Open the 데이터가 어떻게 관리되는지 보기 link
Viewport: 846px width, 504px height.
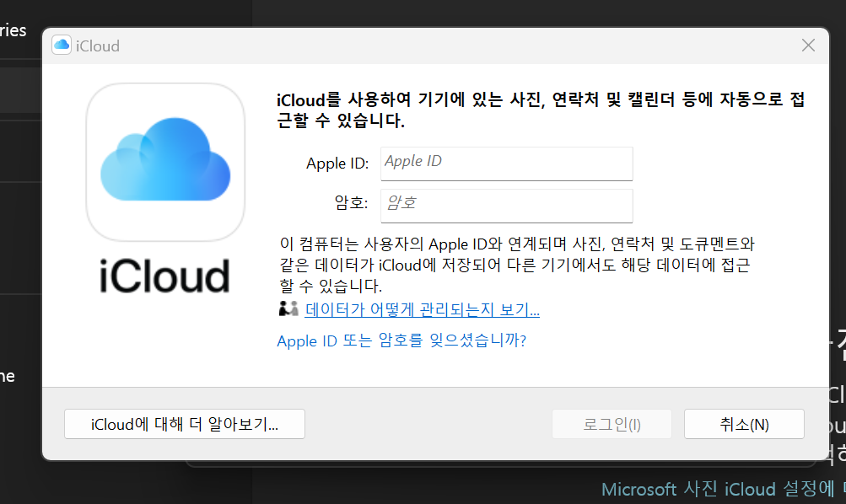pos(422,309)
